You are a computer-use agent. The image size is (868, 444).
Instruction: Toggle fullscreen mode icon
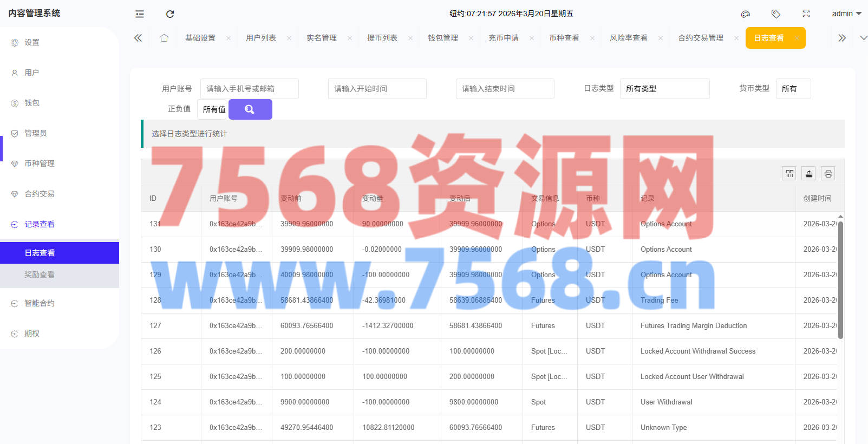click(806, 14)
